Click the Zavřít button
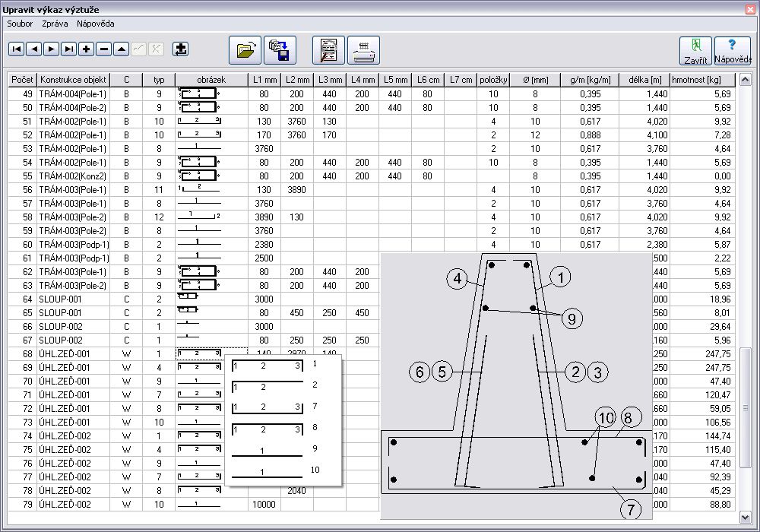Viewport: 760px width, 532px height. pyautogui.click(x=695, y=51)
